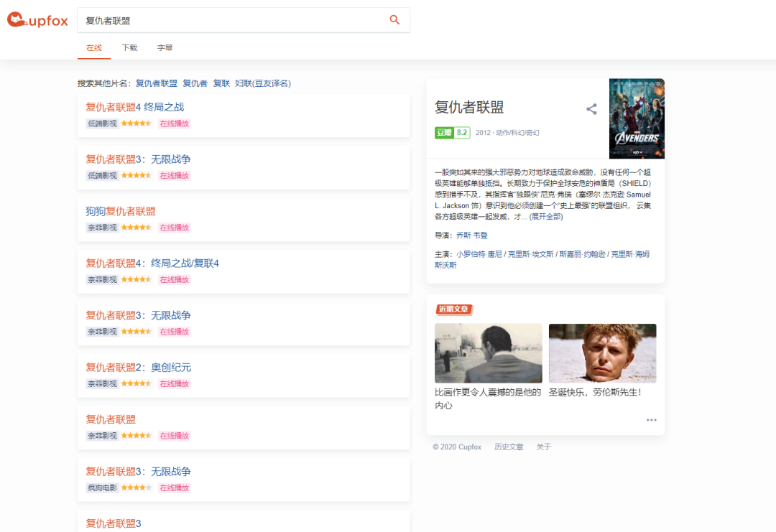
Task: Click the 近期文章 label
Action: pyautogui.click(x=454, y=309)
